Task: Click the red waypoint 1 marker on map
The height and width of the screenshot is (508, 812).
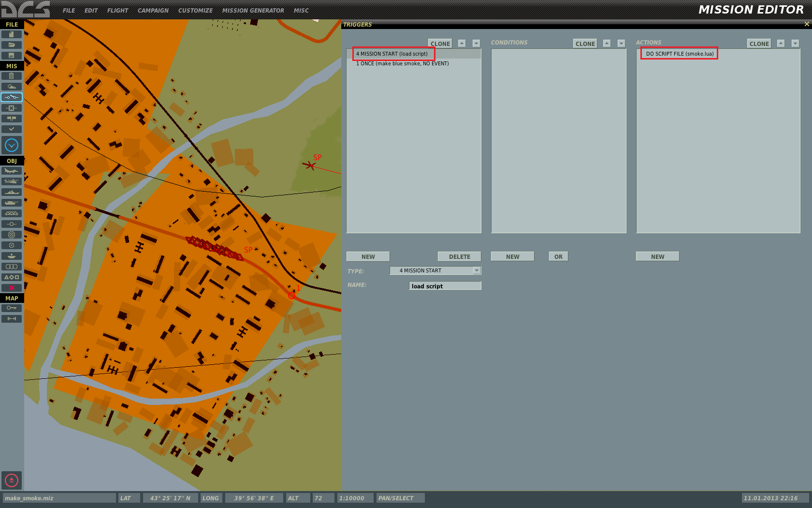Action: (x=291, y=295)
